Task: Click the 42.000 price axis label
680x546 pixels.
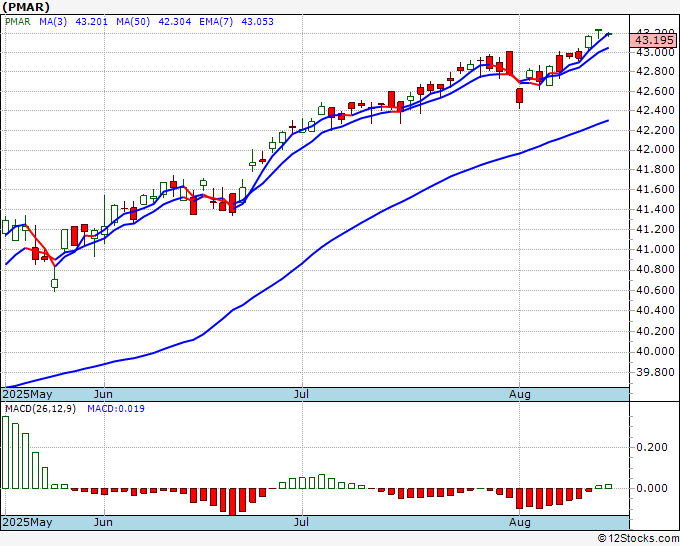Action: click(x=655, y=150)
